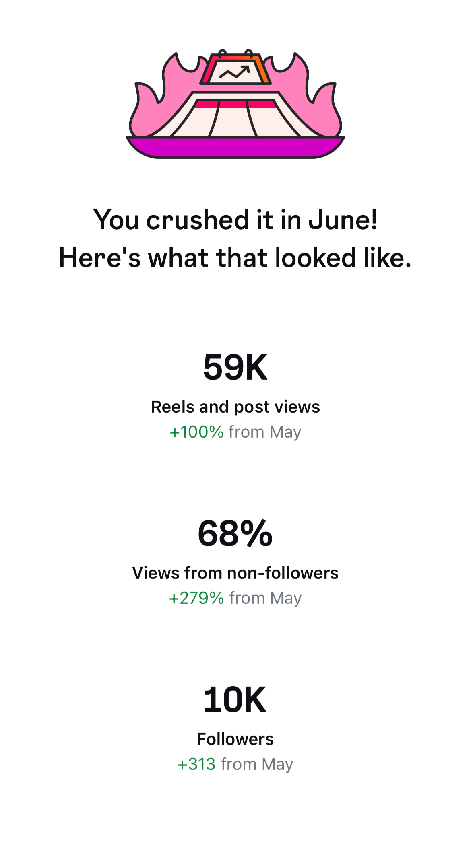Click the flaming calendar illustration
Viewport: 471px width, 868px height.
pyautogui.click(x=235, y=104)
